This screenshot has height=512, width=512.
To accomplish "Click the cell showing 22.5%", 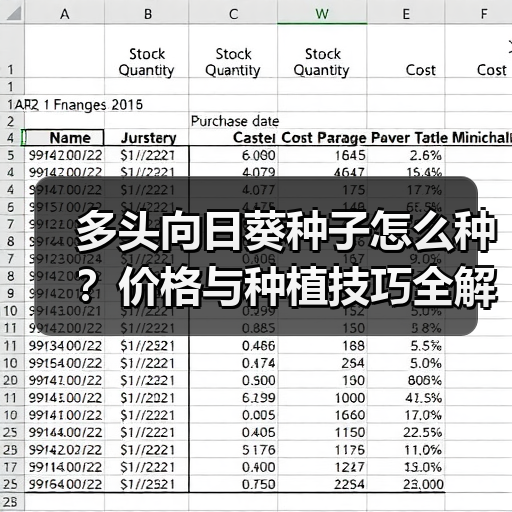I will [406, 432].
